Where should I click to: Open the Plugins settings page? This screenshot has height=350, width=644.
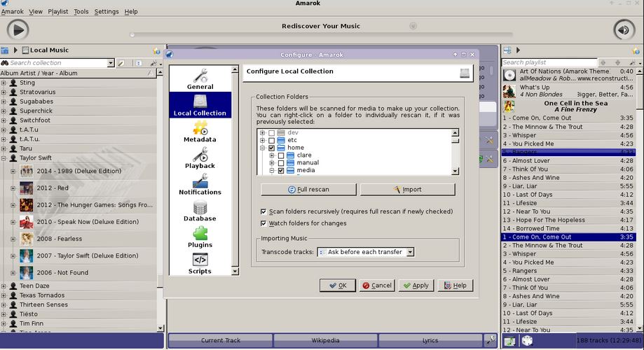[x=200, y=237]
